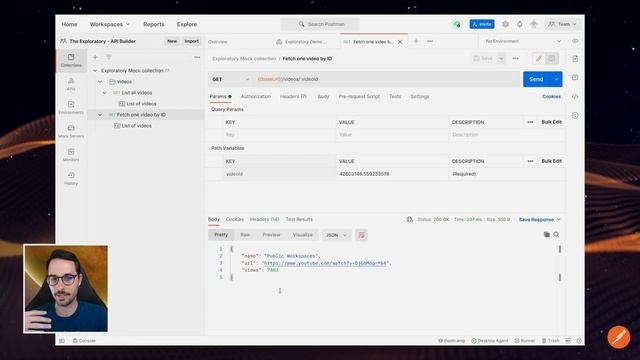Click the Cookies link
This screenshot has width=640, height=360.
tap(551, 97)
